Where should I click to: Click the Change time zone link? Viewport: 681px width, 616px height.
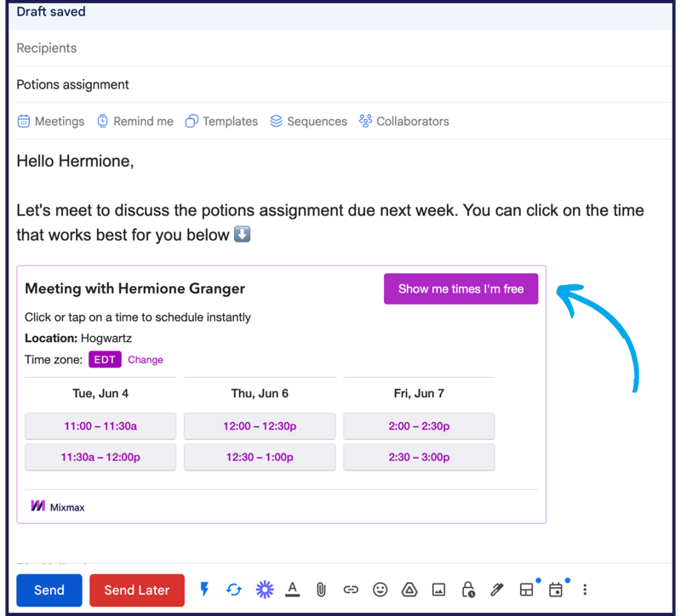(x=145, y=360)
